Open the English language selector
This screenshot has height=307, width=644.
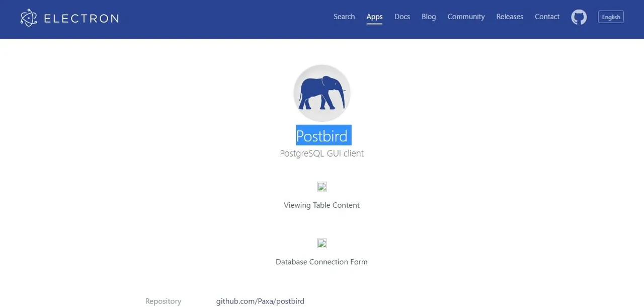[x=611, y=17]
